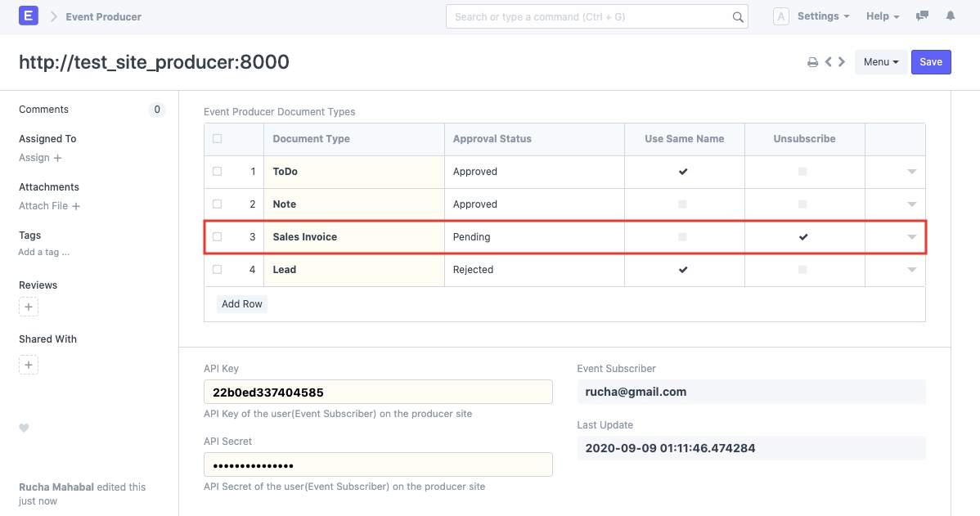
Task: Toggle Unsubscribe for Sales Invoice row
Action: (803, 237)
